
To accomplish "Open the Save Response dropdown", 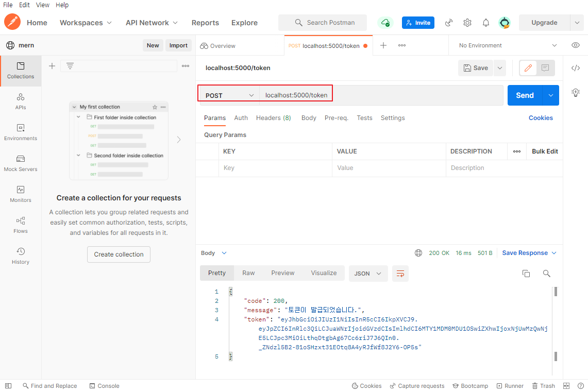I will (x=529, y=253).
